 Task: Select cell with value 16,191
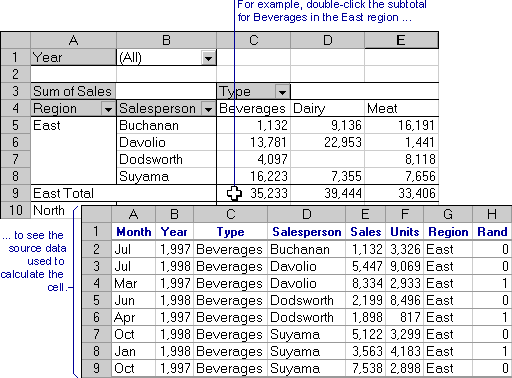[x=401, y=126]
